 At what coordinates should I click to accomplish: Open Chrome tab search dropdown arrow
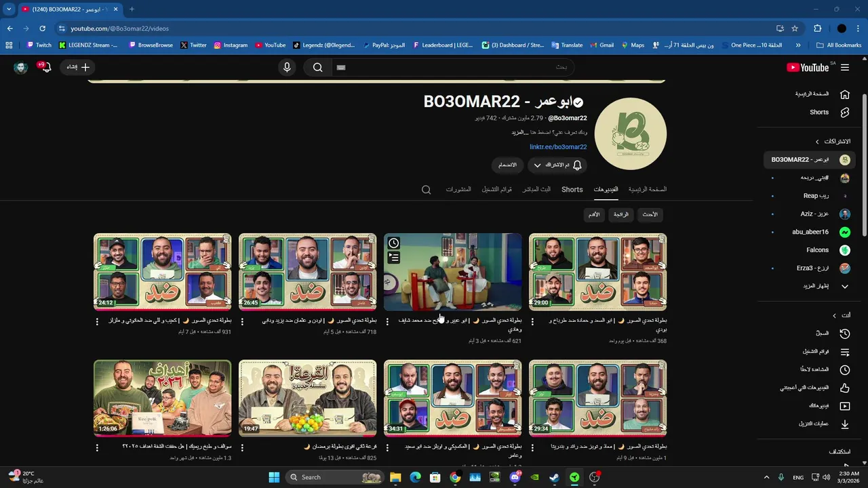click(9, 9)
